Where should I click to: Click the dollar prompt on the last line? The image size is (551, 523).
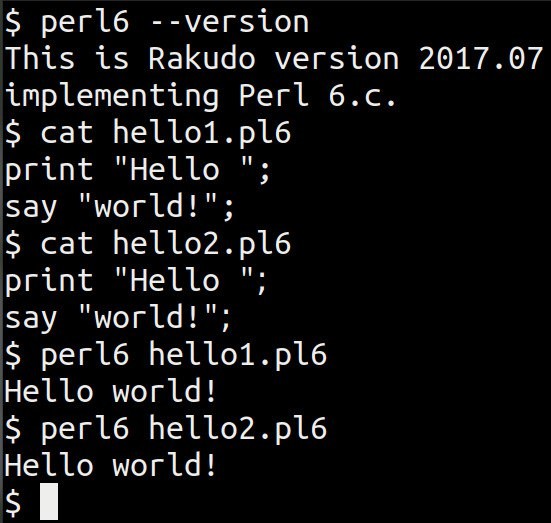pos(13,503)
